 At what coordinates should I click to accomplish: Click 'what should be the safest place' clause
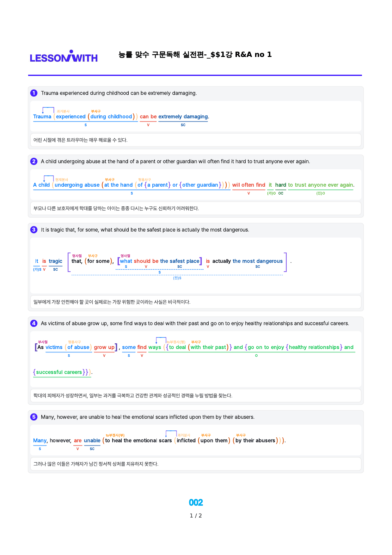tap(160, 261)
